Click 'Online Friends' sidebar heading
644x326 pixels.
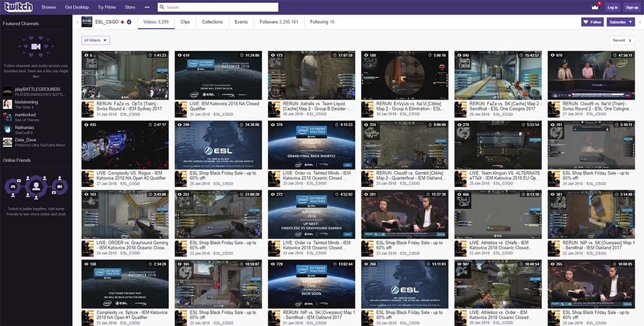pyautogui.click(x=17, y=160)
